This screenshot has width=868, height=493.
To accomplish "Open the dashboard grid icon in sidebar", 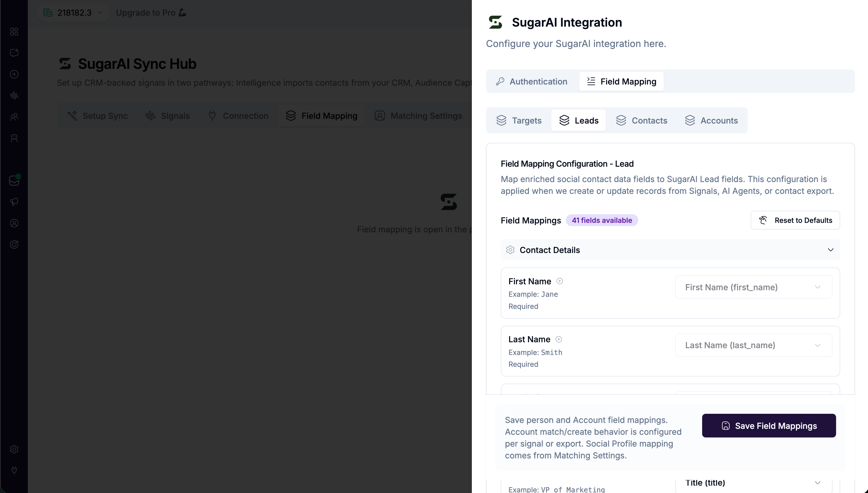I will point(14,32).
